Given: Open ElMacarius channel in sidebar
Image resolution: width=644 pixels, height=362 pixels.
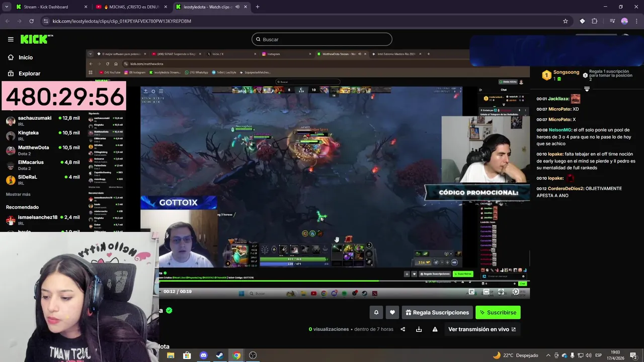Looking at the screenshot, I should [43, 165].
